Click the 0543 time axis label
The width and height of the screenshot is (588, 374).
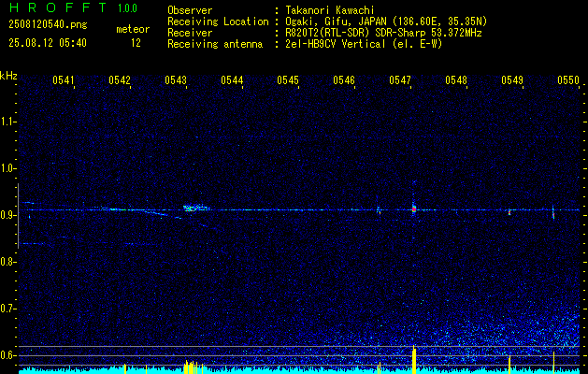click(176, 80)
